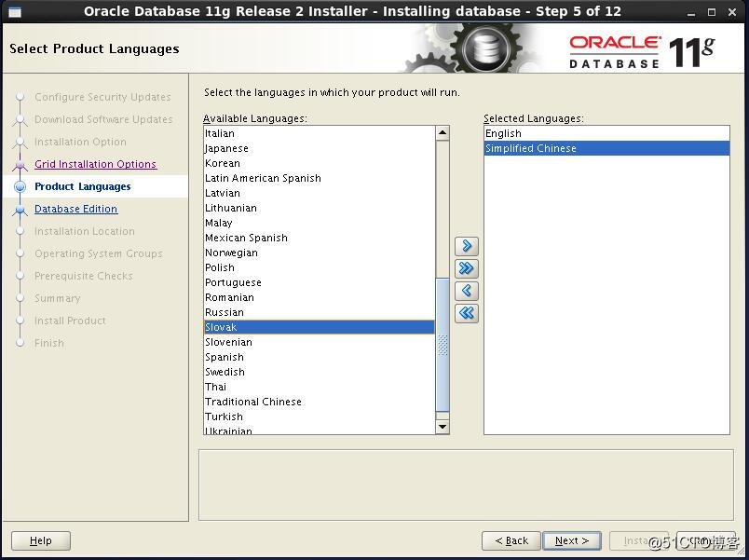Select English in Selected Languages
749x560 pixels.
coord(606,133)
